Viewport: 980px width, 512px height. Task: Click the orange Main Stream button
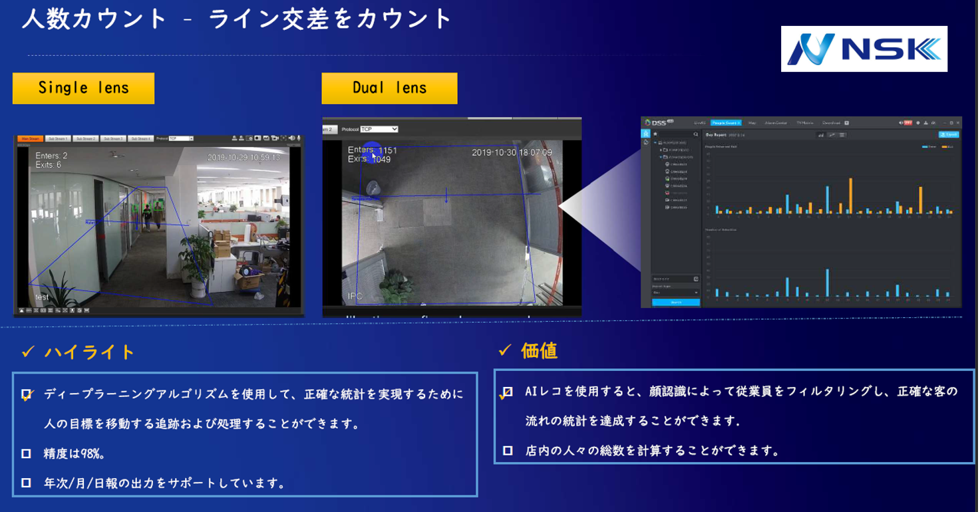[x=31, y=138]
